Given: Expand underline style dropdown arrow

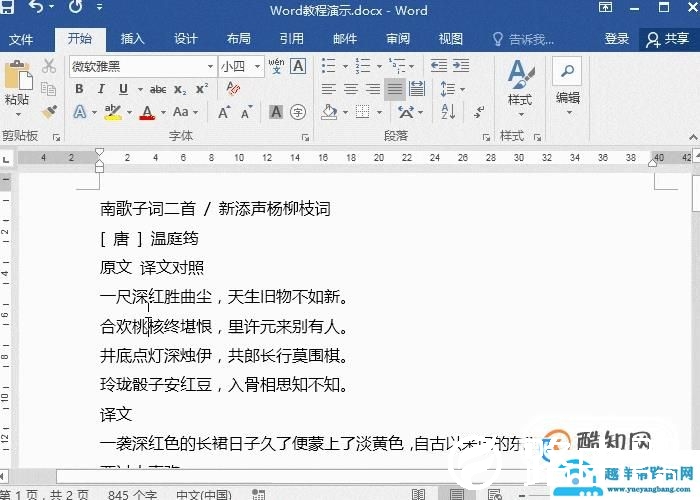Looking at the screenshot, I should [x=140, y=89].
